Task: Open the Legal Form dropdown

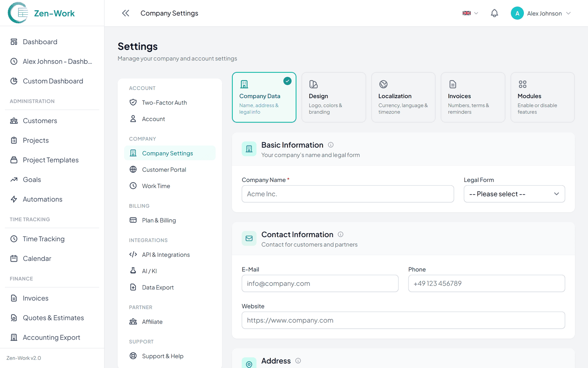Action: (x=514, y=193)
